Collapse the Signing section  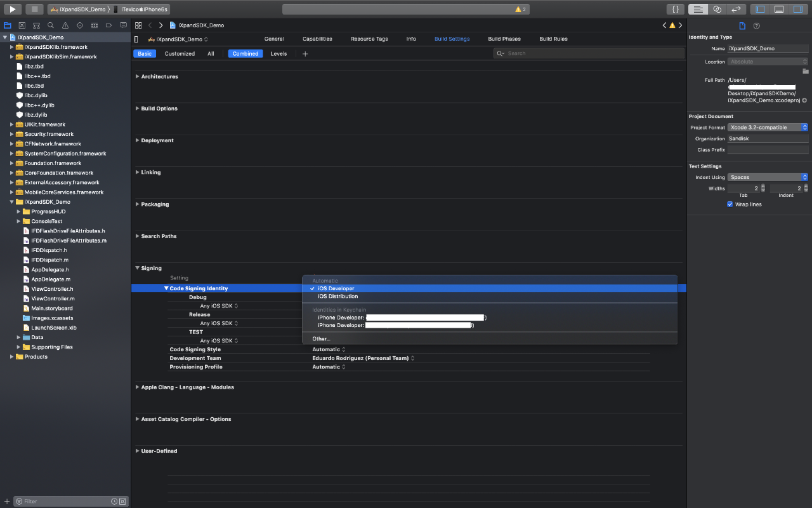(x=138, y=268)
